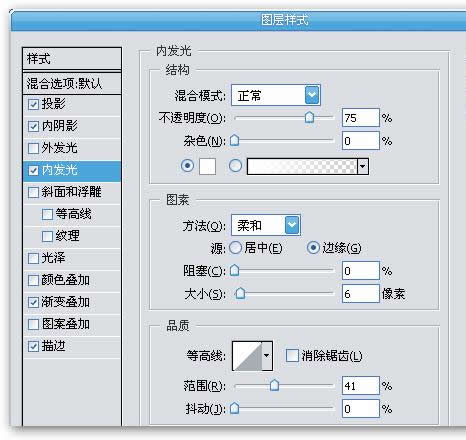Click the 范围 value field showing 41
The width and height of the screenshot is (466, 440).
(361, 386)
